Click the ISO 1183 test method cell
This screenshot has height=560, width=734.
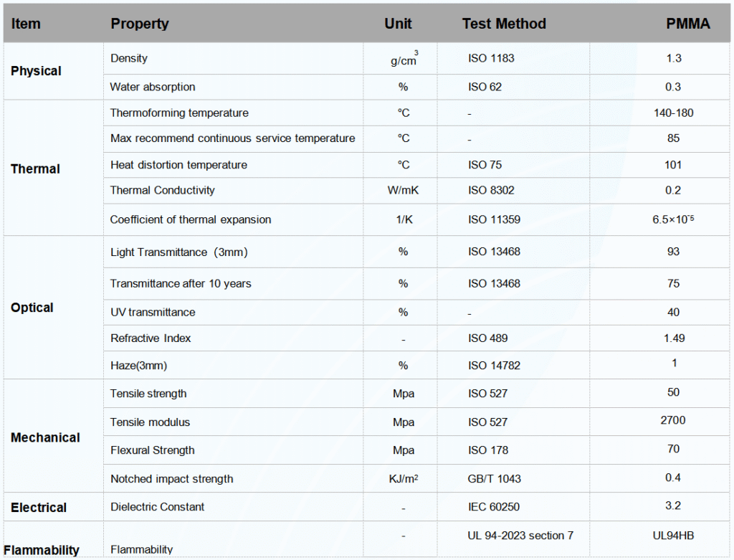(x=491, y=58)
